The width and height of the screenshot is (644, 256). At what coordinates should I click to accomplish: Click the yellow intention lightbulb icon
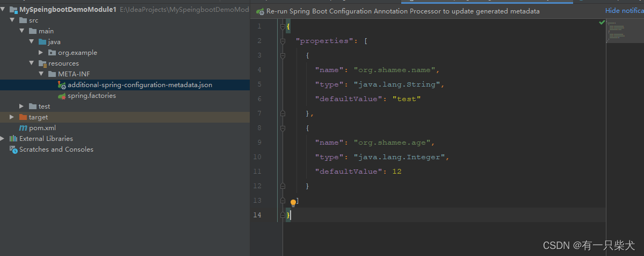pos(293,203)
